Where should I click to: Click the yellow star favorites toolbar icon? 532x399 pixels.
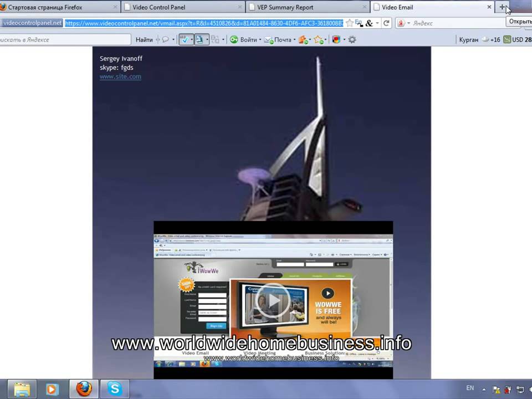click(x=318, y=40)
